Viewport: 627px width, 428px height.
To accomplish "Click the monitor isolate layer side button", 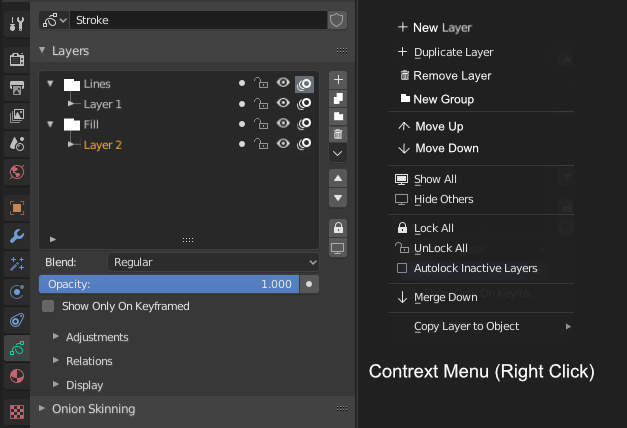I will click(x=338, y=248).
